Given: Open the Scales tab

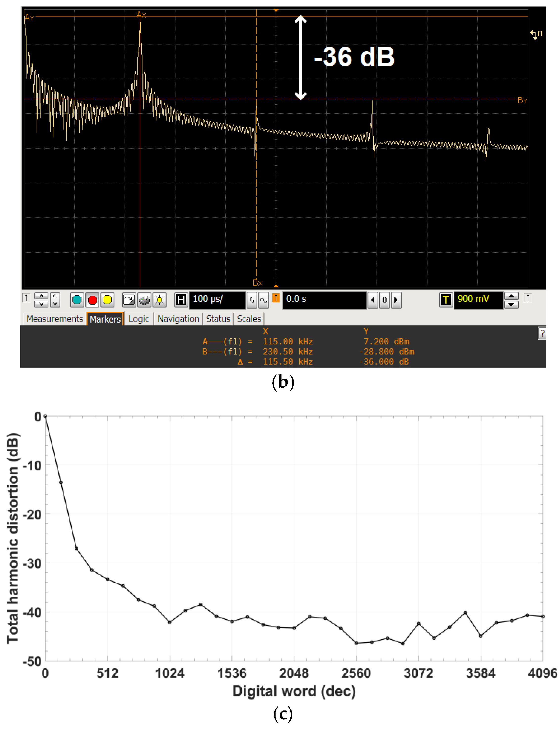Looking at the screenshot, I should [x=249, y=319].
